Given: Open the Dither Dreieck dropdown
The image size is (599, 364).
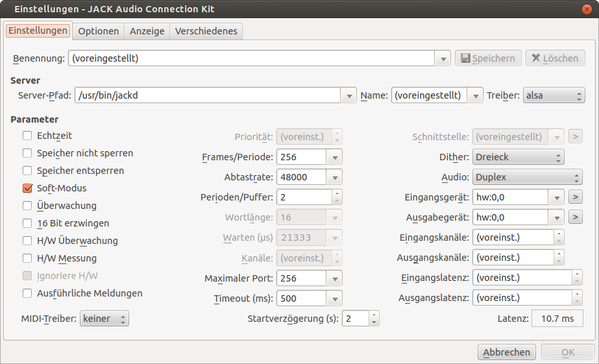Looking at the screenshot, I should pos(518,157).
